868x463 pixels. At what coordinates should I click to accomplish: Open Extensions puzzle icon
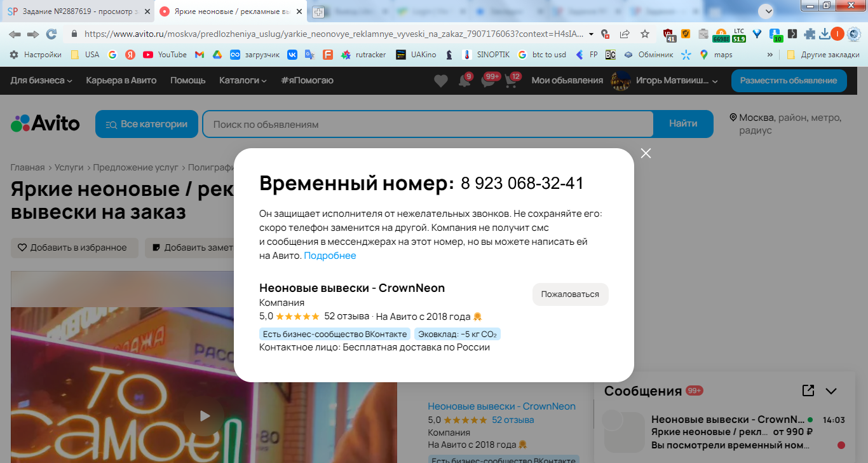[810, 34]
